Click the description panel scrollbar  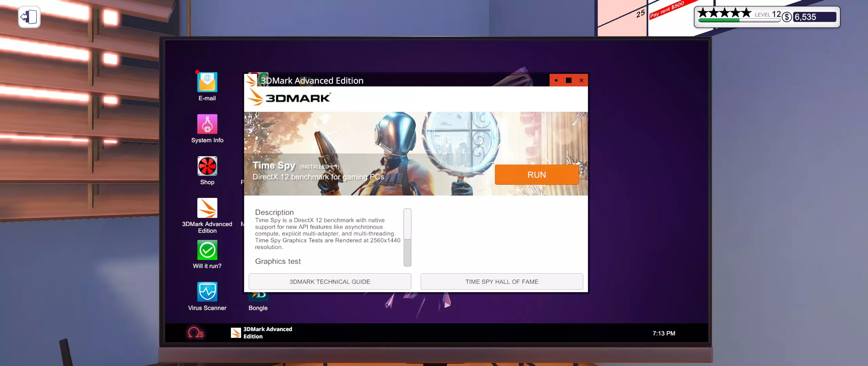pyautogui.click(x=407, y=237)
